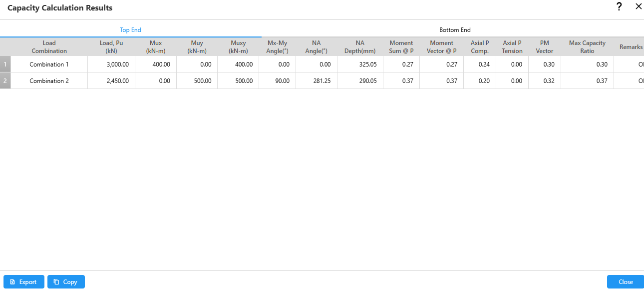Click the Copy button
The width and height of the screenshot is (644, 294).
[x=66, y=282]
